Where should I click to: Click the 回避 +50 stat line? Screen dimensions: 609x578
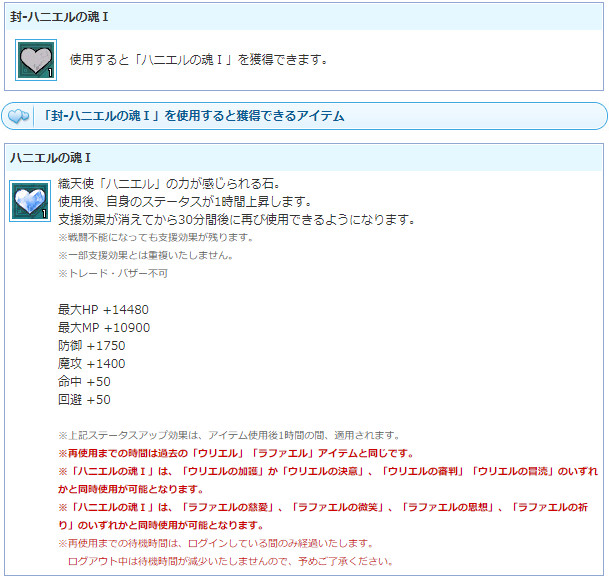[85, 399]
